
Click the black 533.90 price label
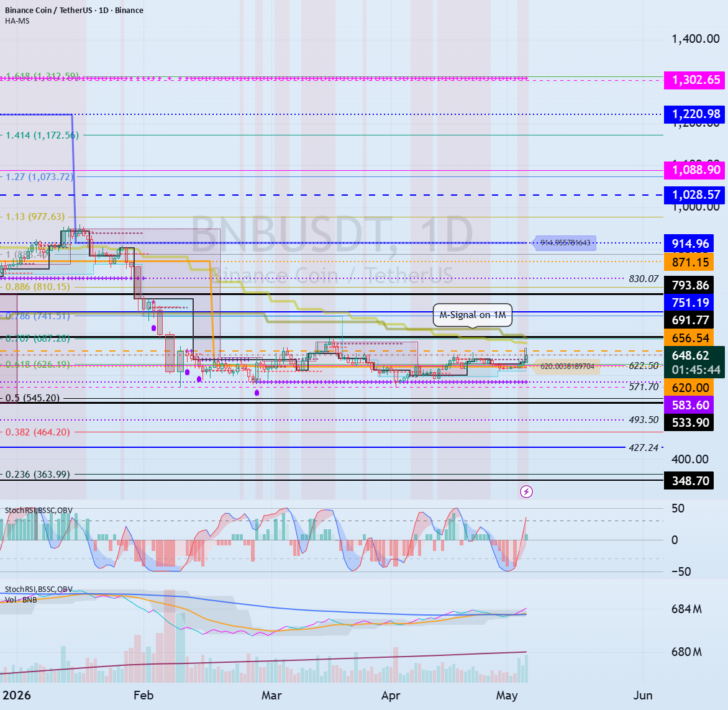coord(689,422)
